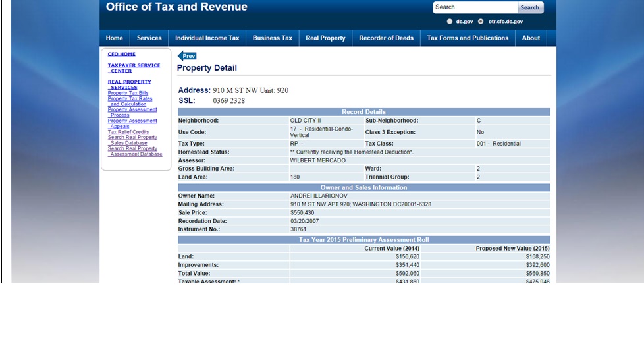This screenshot has width=644, height=356.
Task: Open Tax Forms and Publications menu
Action: coord(468,38)
